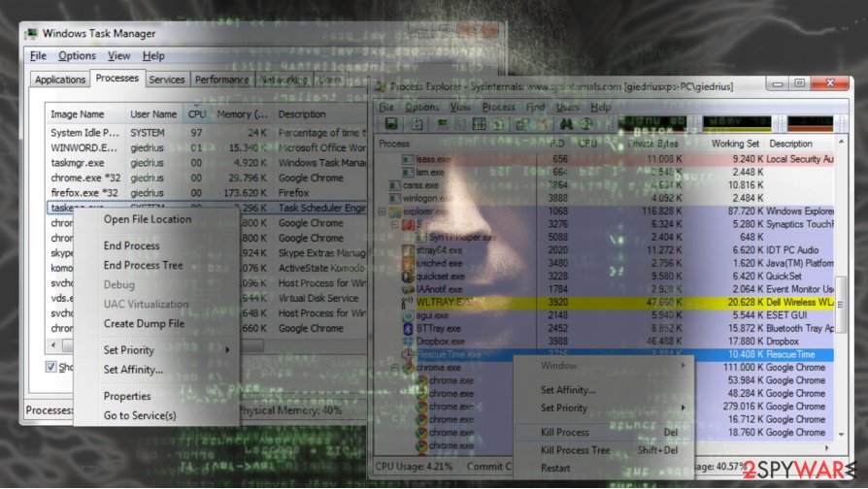Image resolution: width=868 pixels, height=489 pixels.
Task: Open System Information via Process Explorer toolbar icon
Action: point(443,124)
